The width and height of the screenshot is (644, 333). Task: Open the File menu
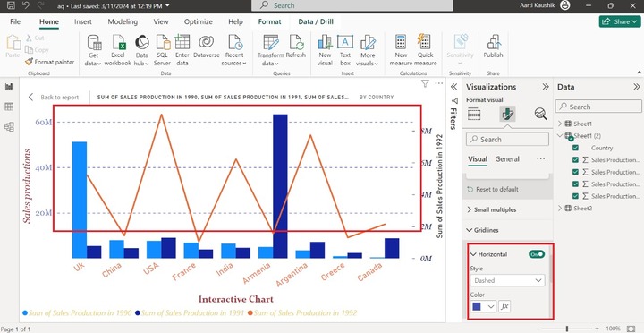pyautogui.click(x=15, y=21)
